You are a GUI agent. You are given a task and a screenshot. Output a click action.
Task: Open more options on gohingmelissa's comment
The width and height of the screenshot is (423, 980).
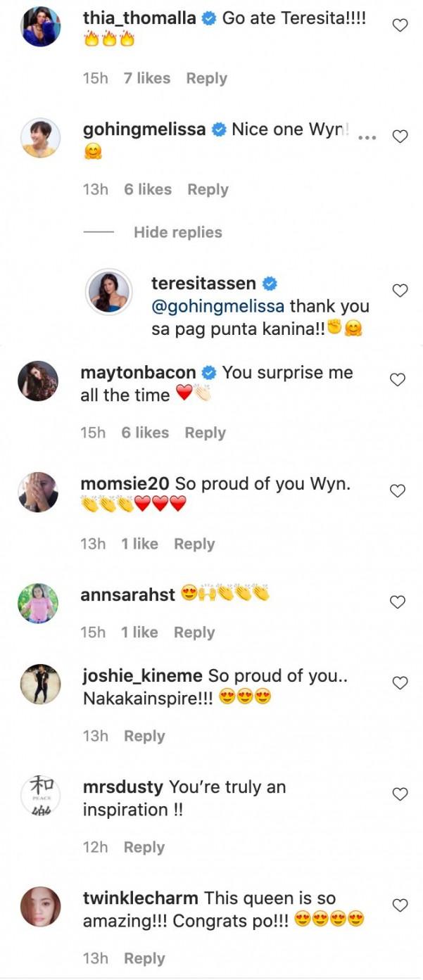click(x=368, y=137)
